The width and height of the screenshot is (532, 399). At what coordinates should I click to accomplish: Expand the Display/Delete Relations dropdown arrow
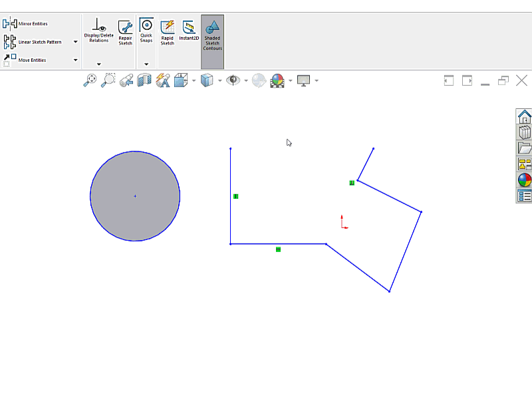98,65
